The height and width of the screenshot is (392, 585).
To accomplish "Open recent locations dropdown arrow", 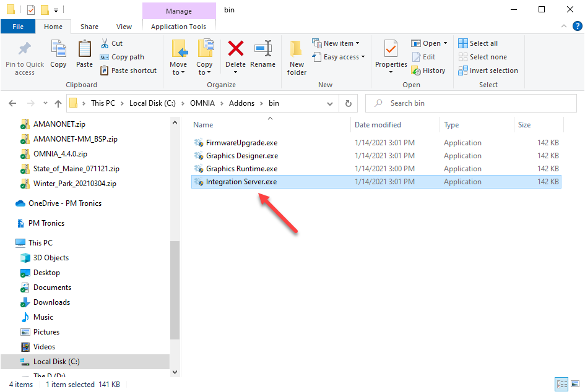I will point(45,103).
